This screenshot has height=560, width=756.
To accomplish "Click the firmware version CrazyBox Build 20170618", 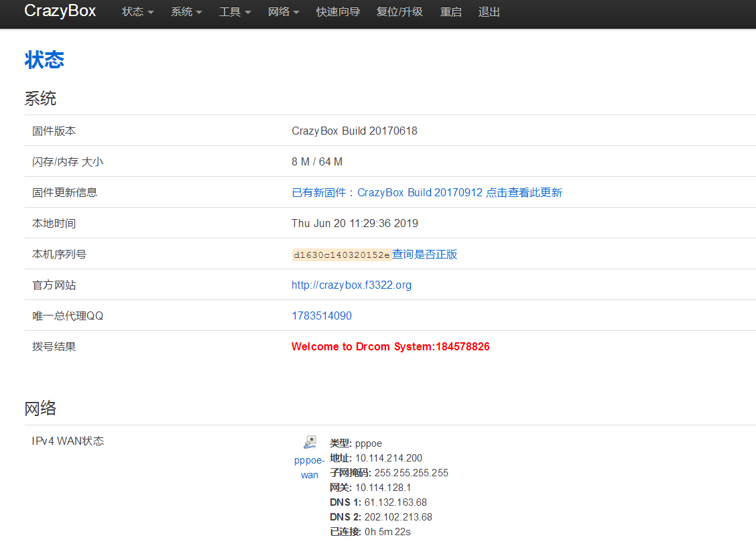I will click(355, 131).
